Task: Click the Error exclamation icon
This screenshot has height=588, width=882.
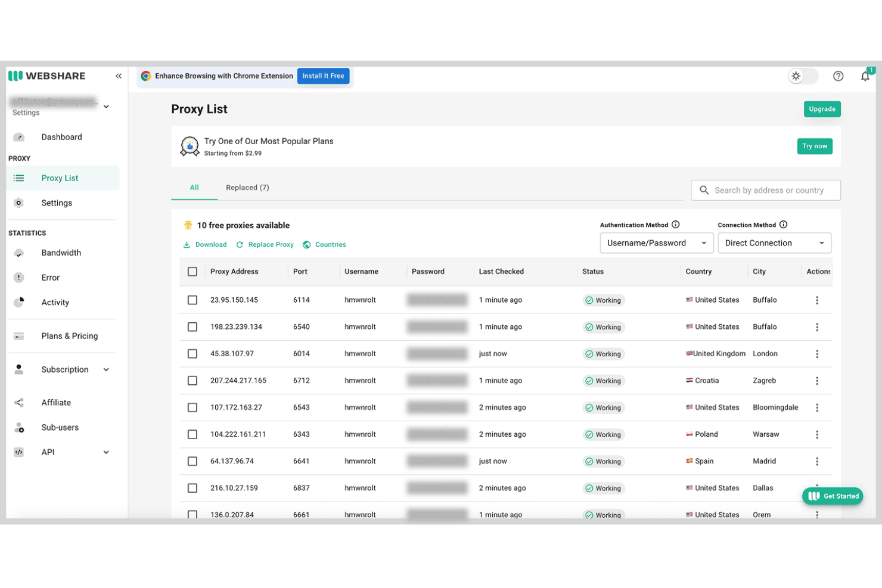Action: click(x=19, y=278)
